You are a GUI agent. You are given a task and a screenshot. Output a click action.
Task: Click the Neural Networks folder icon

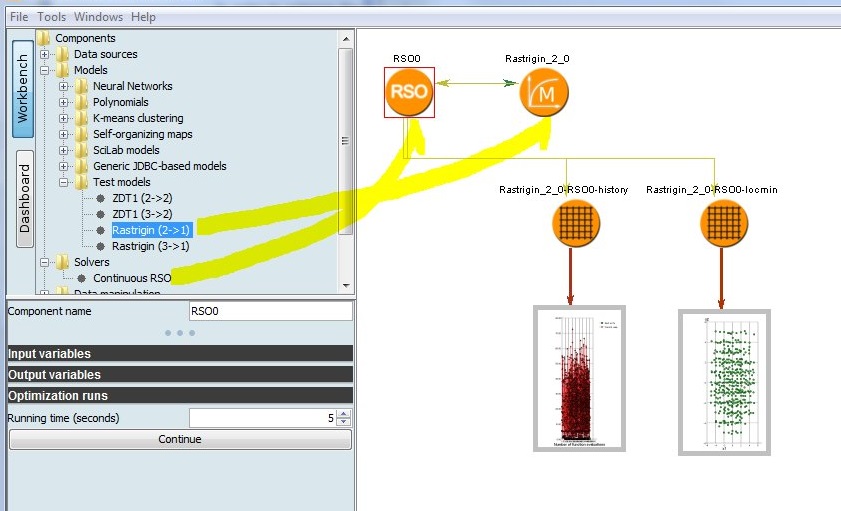pos(82,86)
